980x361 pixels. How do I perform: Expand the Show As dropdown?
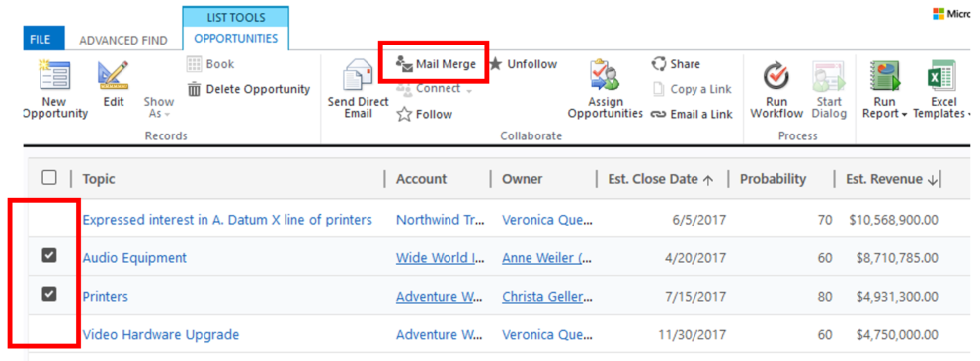click(x=159, y=107)
